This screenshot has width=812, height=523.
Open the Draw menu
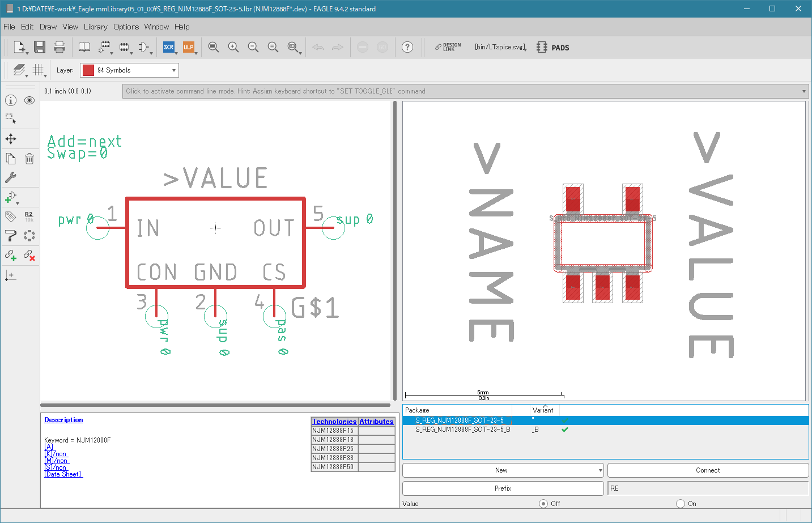coord(48,27)
